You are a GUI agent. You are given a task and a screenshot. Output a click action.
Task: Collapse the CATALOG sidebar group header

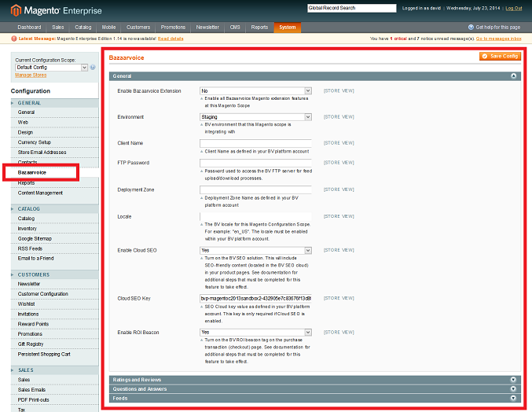pos(55,208)
